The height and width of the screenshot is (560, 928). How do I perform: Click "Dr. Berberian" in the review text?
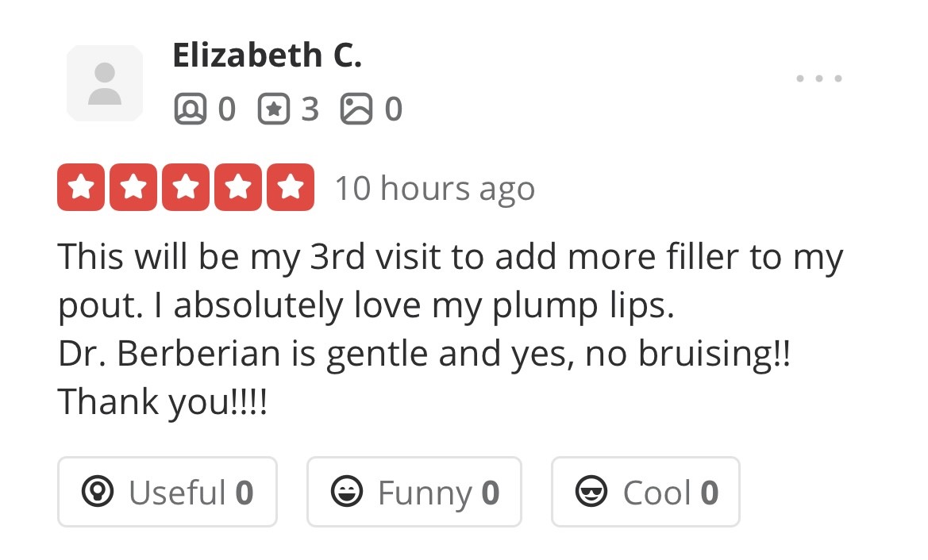169,354
